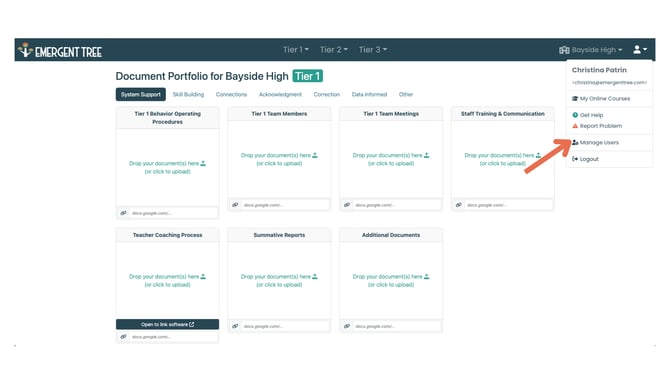
Task: Click the school building icon beside Bayside High
Action: click(x=564, y=50)
